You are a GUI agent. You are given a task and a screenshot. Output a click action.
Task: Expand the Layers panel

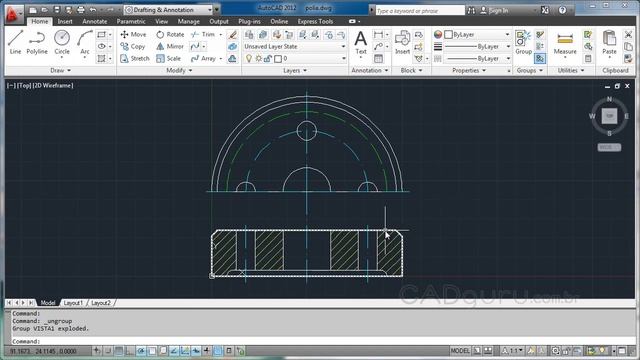[x=295, y=71]
